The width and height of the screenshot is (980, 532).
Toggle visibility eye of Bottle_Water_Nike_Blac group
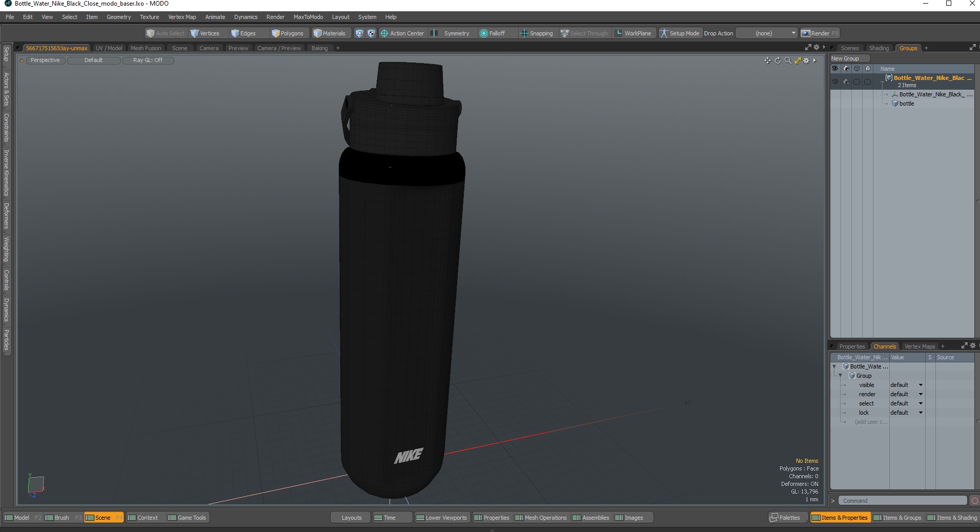(x=835, y=81)
